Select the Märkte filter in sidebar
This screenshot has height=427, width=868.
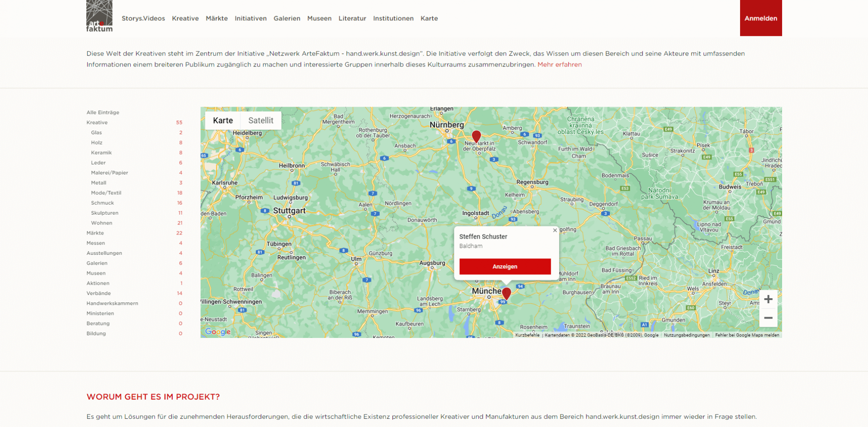[95, 233]
